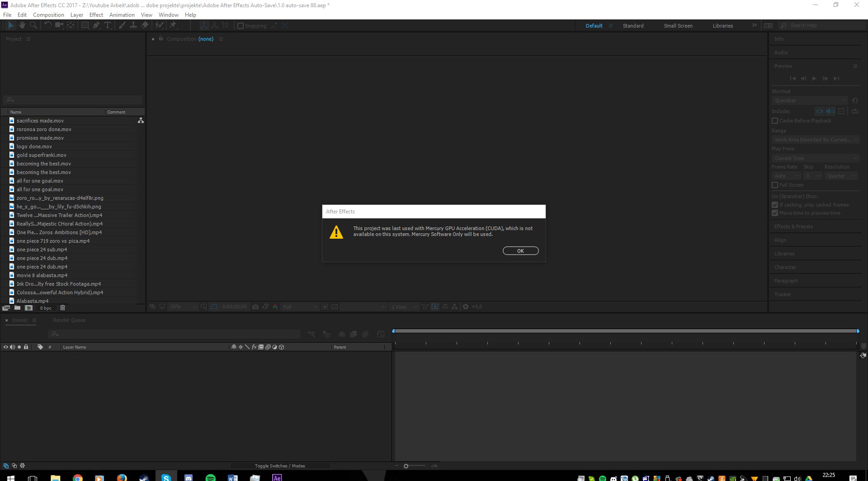
Task: Select the Rotation tool
Action: (x=47, y=25)
